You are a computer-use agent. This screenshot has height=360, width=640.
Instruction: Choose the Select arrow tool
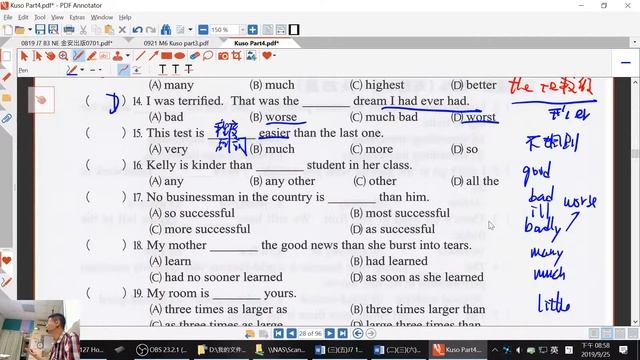[24, 56]
